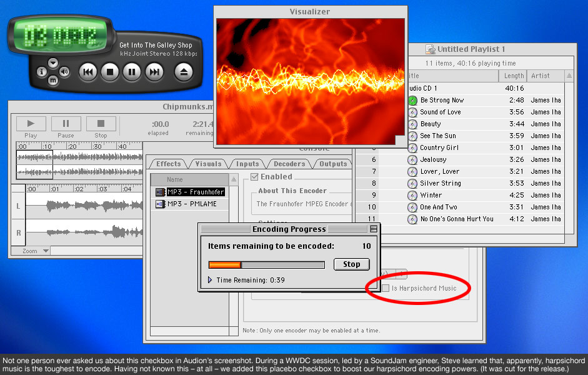Toggle the Is Harpsichord Music checkbox

tap(386, 288)
